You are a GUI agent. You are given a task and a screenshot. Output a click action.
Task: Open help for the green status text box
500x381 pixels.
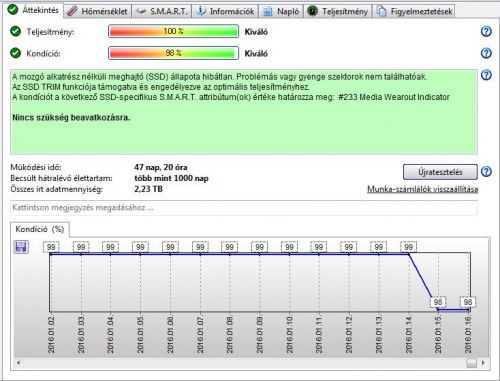[x=486, y=75]
